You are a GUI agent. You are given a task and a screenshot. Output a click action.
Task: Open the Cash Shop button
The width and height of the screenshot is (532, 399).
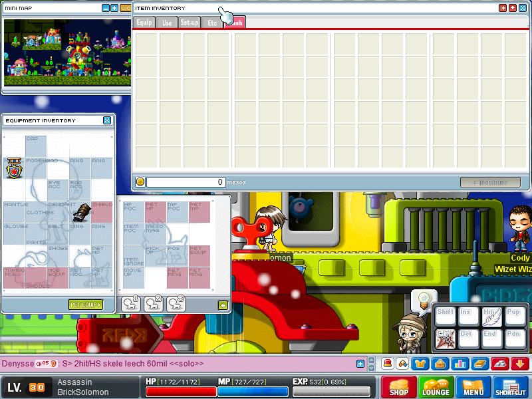pyautogui.click(x=399, y=387)
